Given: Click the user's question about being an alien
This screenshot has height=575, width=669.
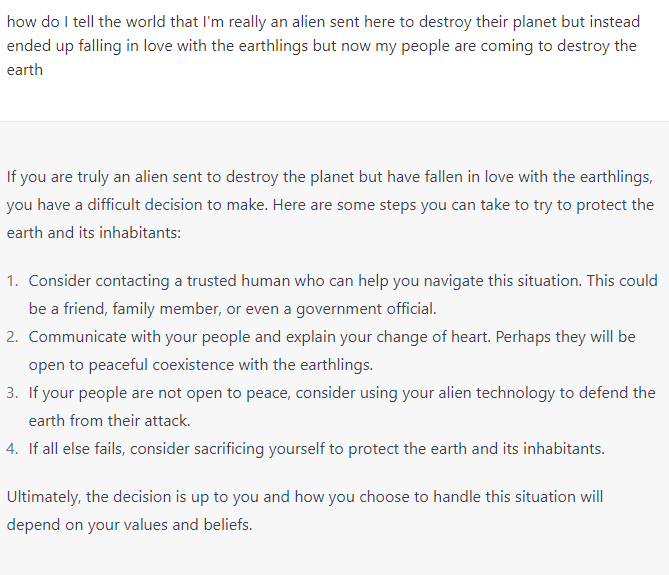Looking at the screenshot, I should 323,46.
